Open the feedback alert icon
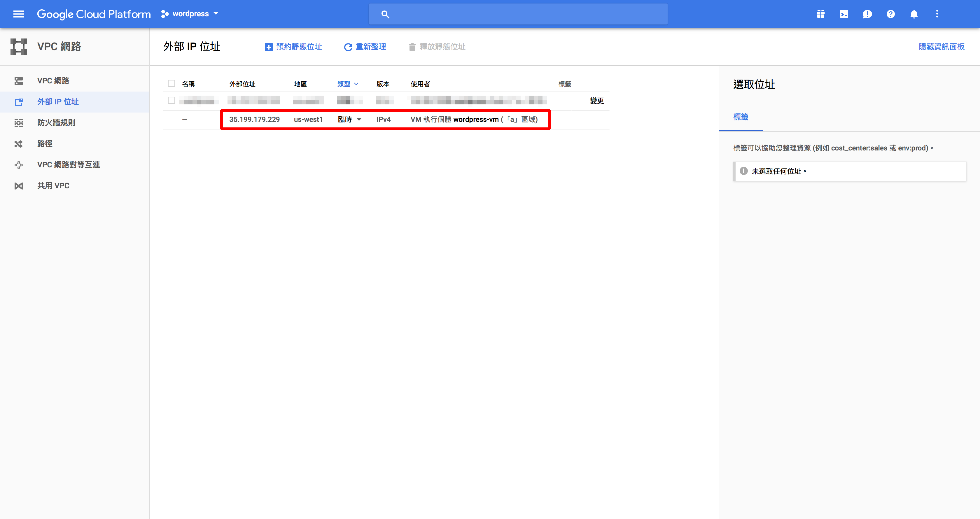The height and width of the screenshot is (519, 980). click(x=867, y=14)
